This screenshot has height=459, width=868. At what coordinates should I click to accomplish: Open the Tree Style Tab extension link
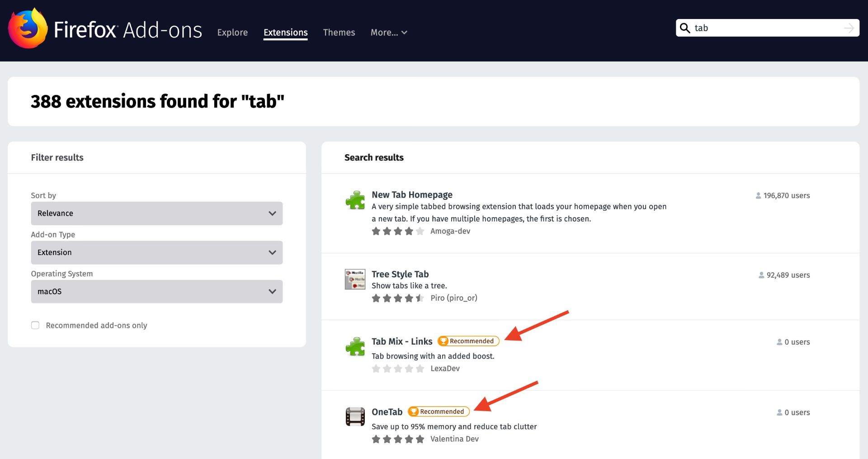click(x=400, y=274)
